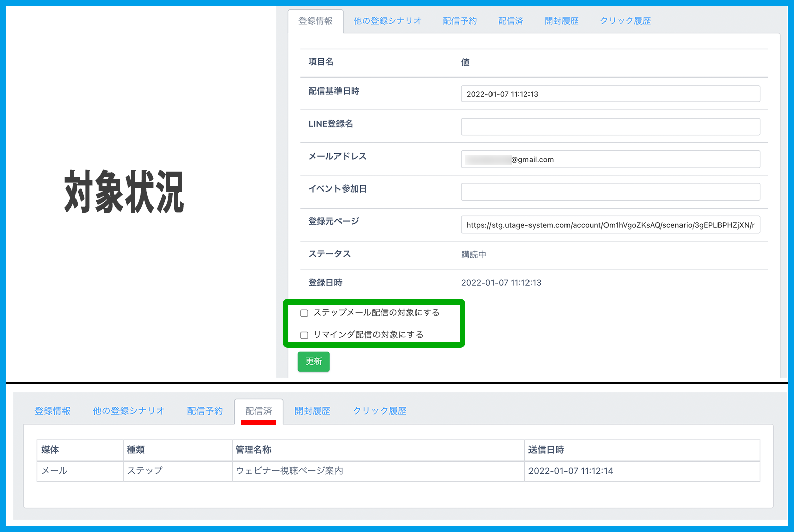Click the メールアドレス input field

[x=610, y=160]
